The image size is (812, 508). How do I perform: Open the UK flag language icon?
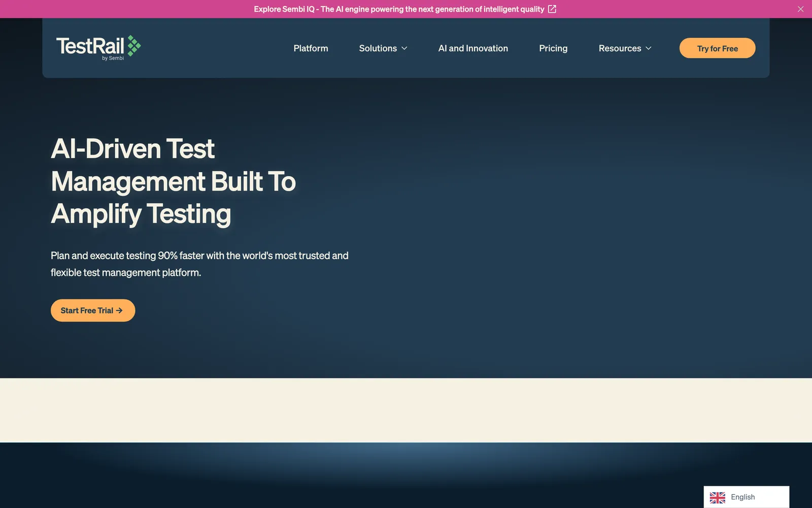pos(717,497)
